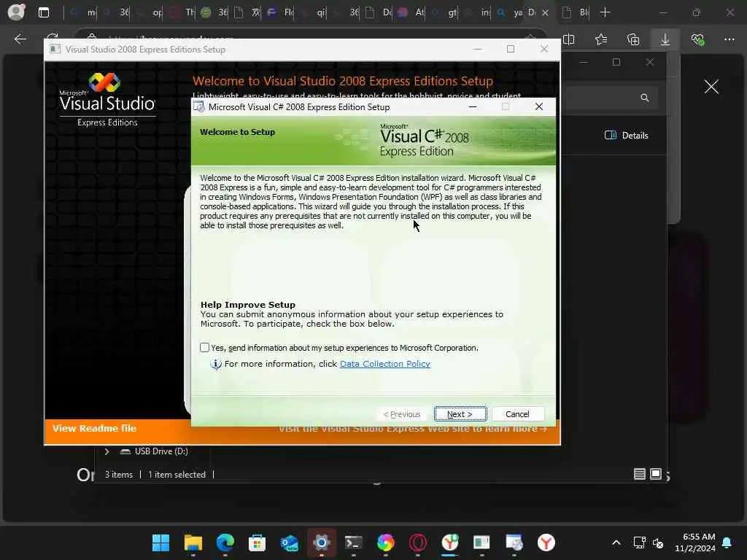Image resolution: width=747 pixels, height=560 pixels.
Task: Open Outlook from the taskbar
Action: point(289,542)
